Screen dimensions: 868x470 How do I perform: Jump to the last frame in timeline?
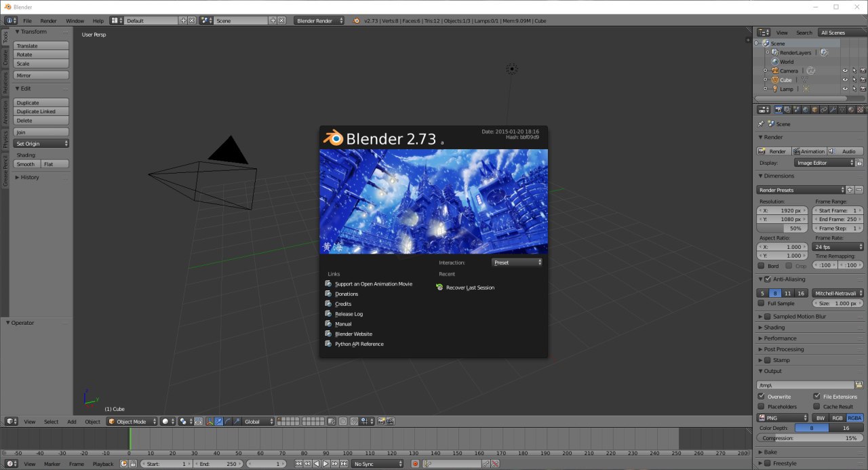[x=342, y=464]
